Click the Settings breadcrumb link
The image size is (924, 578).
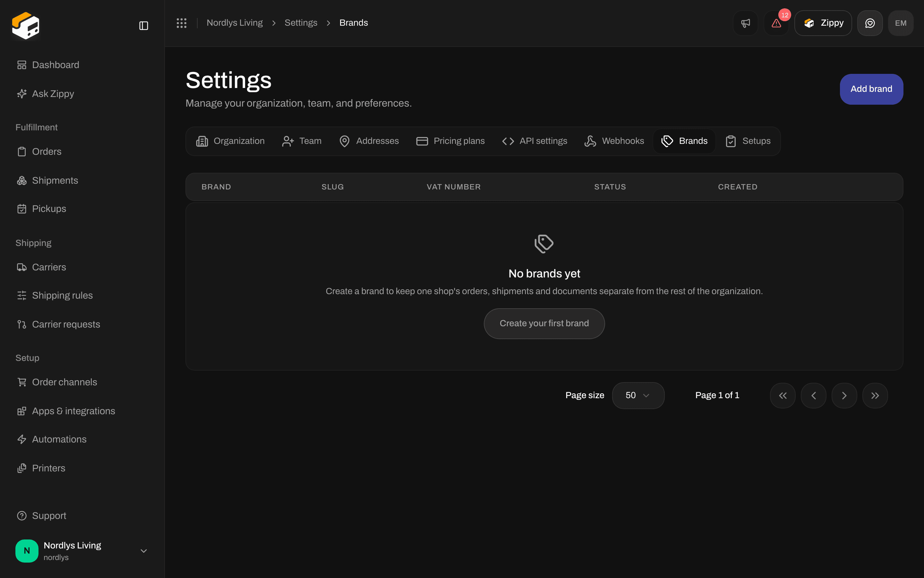(x=301, y=23)
